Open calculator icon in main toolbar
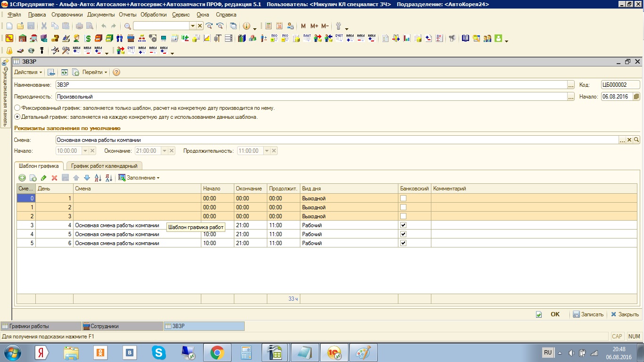Viewport: 644px width, 362px height. [269, 26]
